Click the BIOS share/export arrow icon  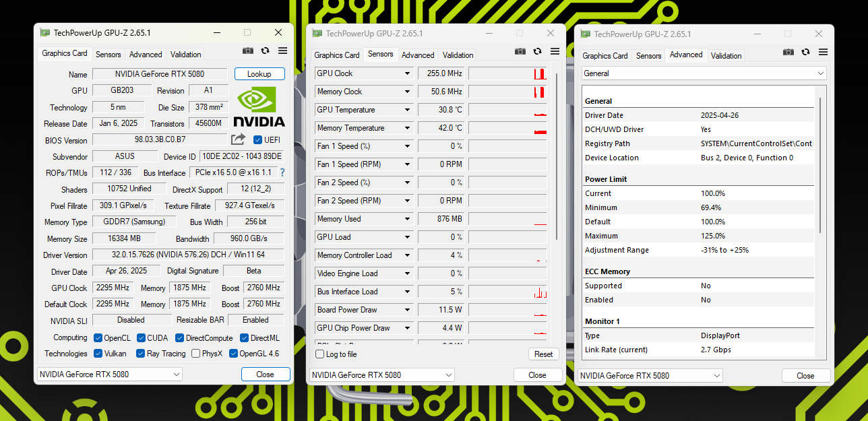pos(238,139)
